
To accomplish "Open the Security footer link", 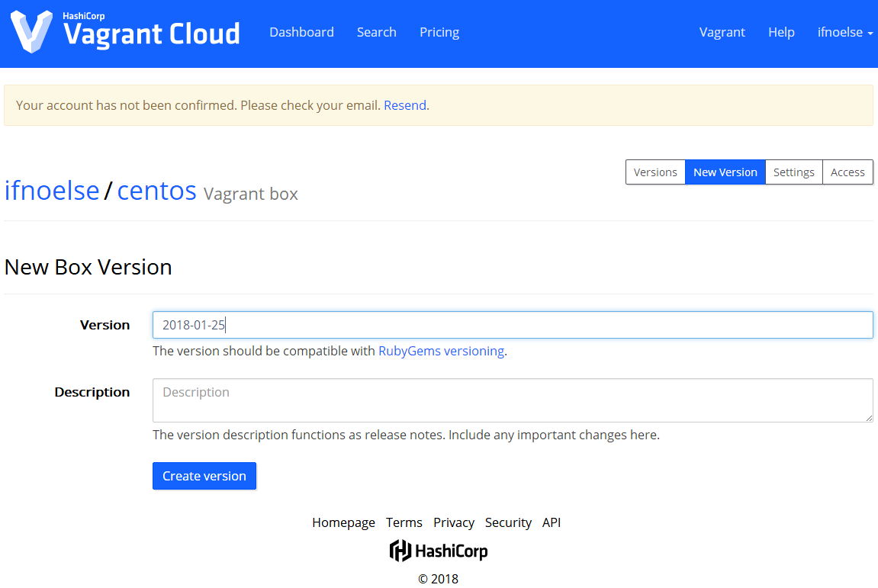I will click(508, 522).
